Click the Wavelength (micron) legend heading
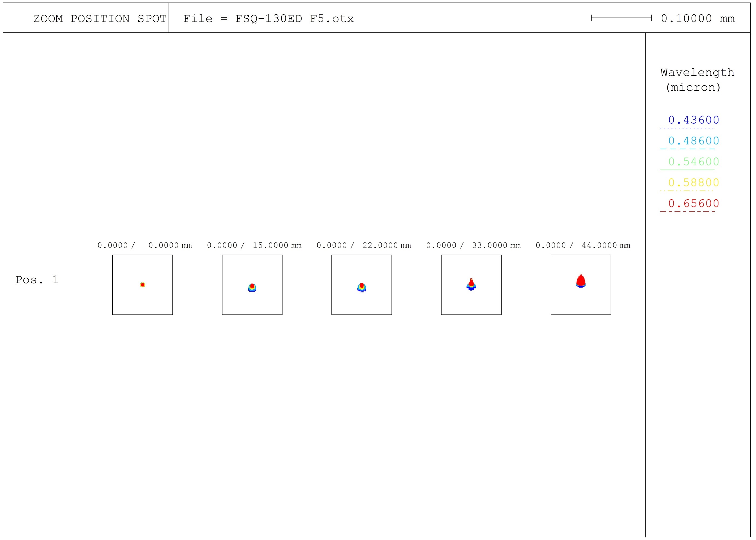The width and height of the screenshot is (756, 540). click(697, 80)
